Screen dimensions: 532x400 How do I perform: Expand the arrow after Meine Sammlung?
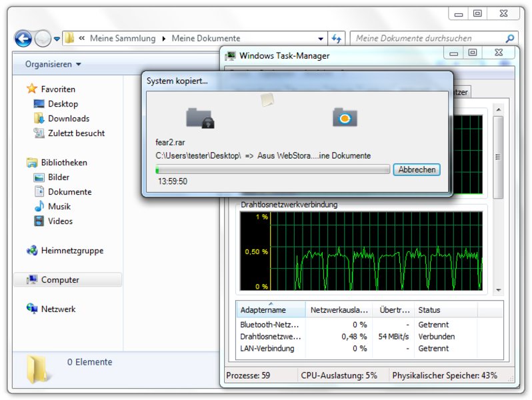click(164, 39)
